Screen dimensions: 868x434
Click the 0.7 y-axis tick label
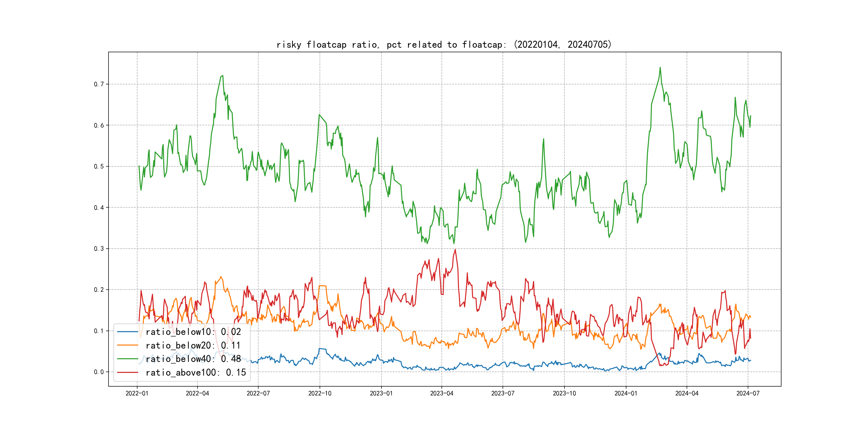[99, 84]
